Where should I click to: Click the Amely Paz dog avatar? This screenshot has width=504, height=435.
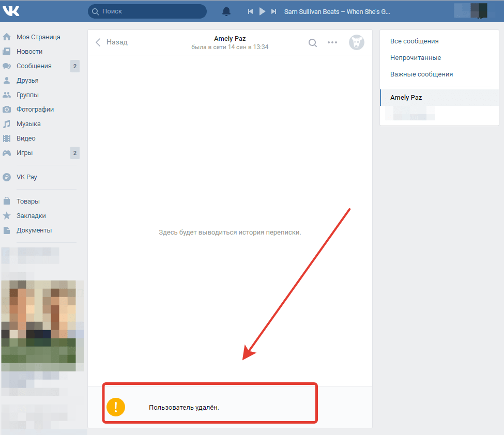coord(357,42)
